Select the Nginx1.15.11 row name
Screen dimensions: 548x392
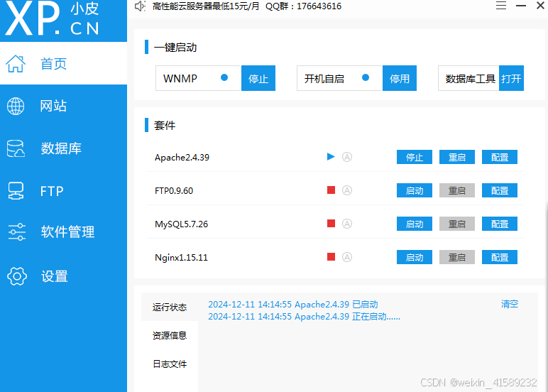[x=181, y=257]
